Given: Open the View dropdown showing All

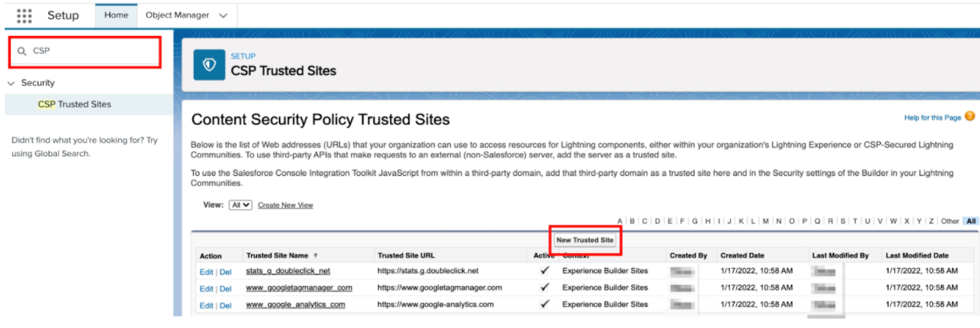Looking at the screenshot, I should (241, 205).
